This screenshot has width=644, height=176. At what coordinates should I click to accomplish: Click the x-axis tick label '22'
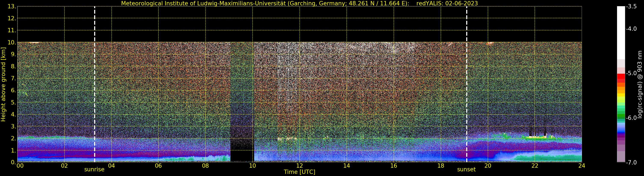534,166
